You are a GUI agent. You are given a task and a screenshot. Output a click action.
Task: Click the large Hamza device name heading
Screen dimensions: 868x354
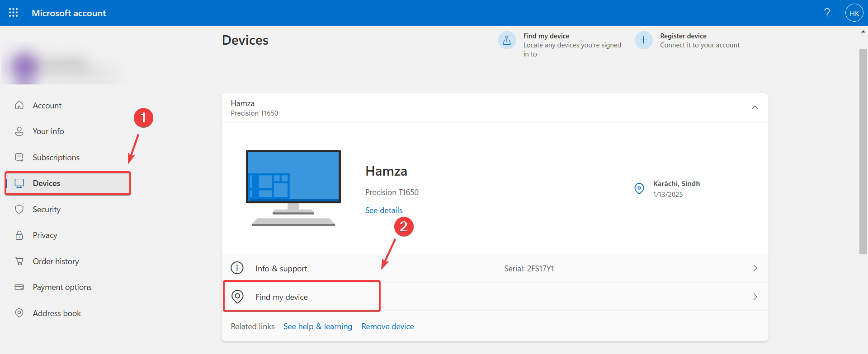(x=386, y=171)
